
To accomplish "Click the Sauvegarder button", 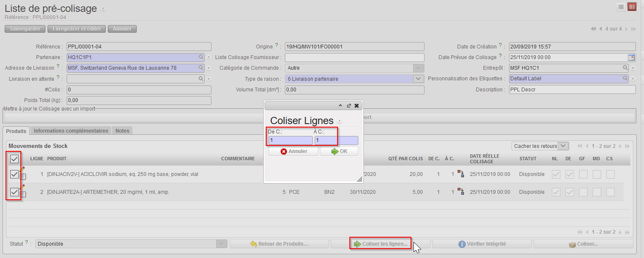I will point(25,29).
